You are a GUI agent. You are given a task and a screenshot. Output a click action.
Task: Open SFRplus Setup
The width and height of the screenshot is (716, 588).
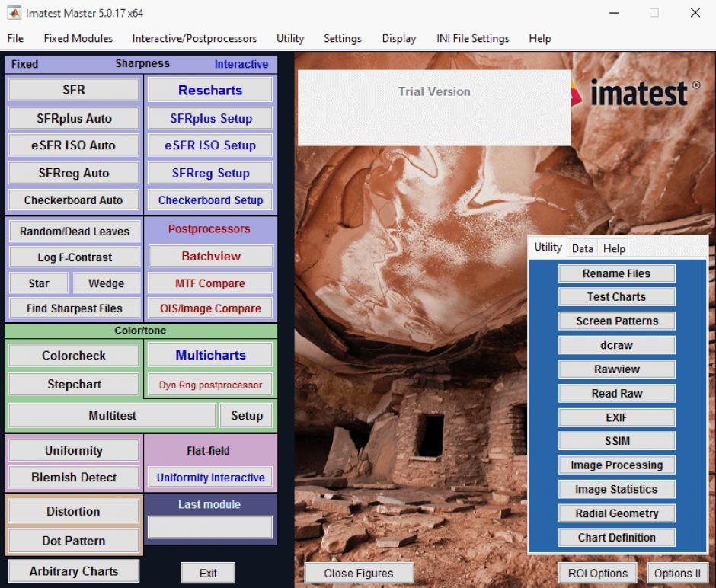point(210,118)
